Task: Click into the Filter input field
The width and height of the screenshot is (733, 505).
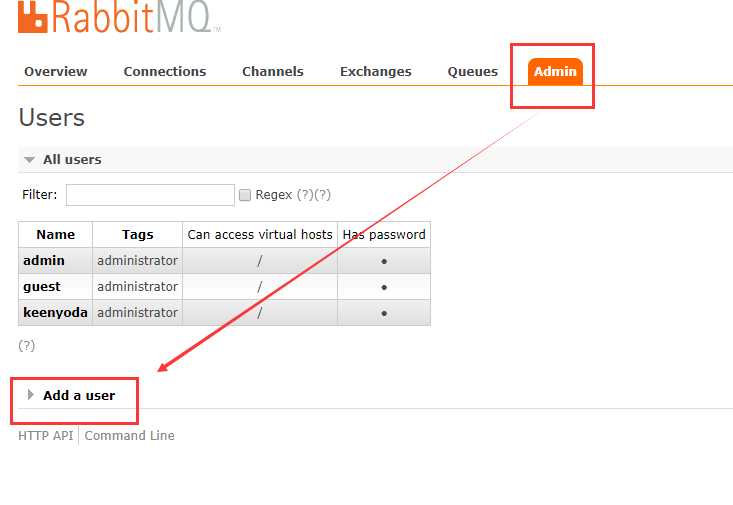Action: click(x=150, y=195)
